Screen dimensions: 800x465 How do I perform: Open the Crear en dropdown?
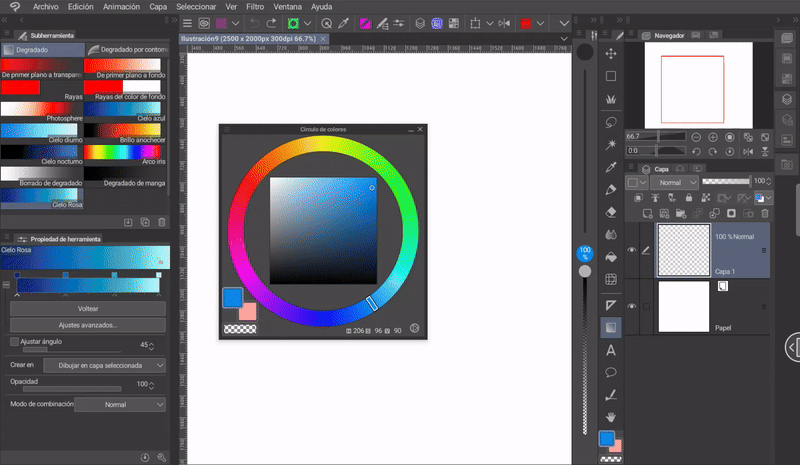(104, 365)
